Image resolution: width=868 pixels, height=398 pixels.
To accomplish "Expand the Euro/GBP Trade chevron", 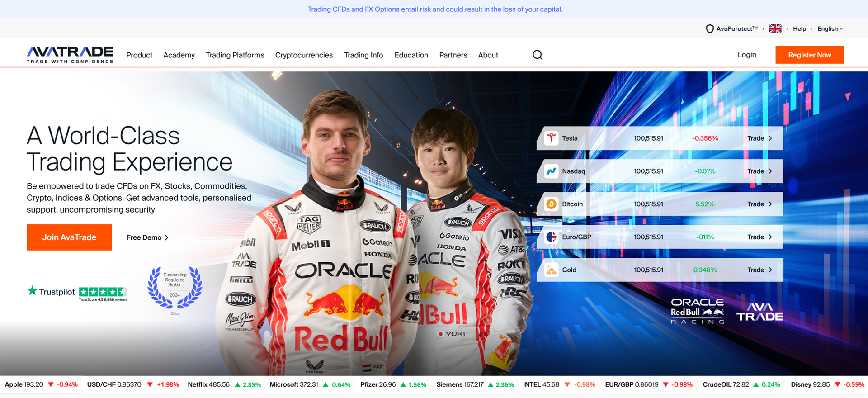I will pos(770,237).
